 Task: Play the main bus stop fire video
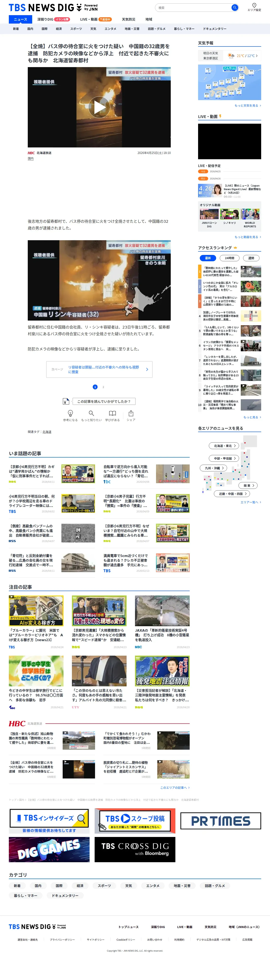pyautogui.click(x=99, y=107)
